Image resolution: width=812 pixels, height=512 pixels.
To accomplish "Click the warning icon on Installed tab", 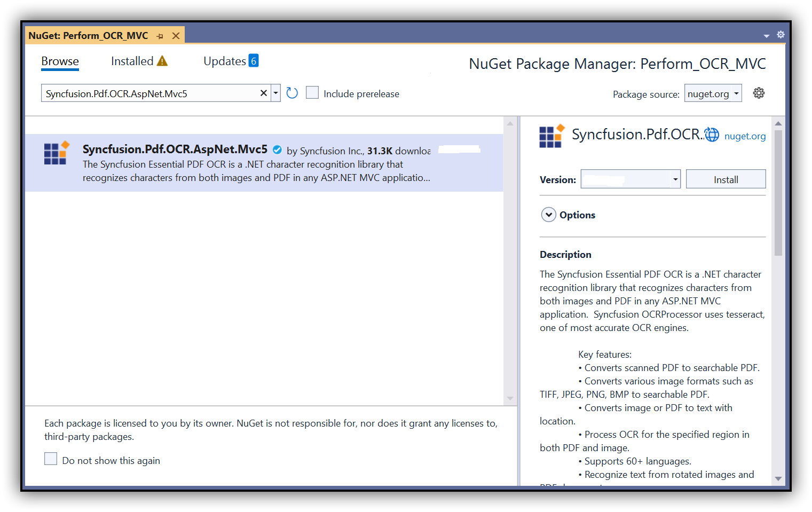I will [x=162, y=60].
